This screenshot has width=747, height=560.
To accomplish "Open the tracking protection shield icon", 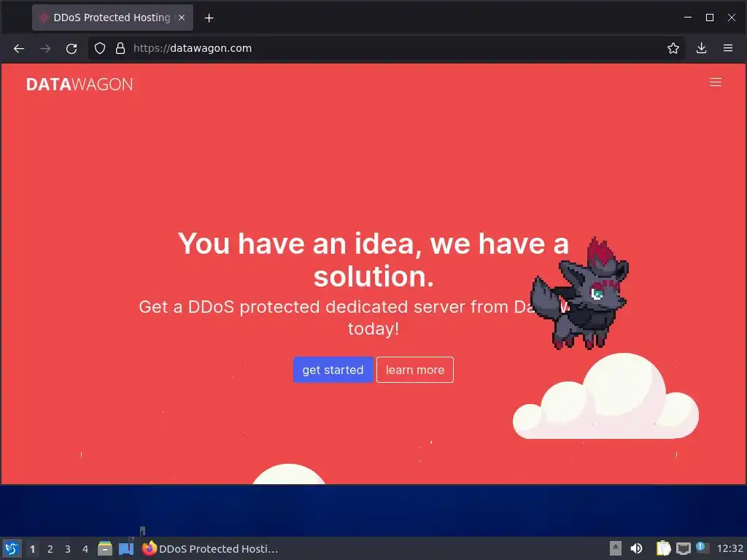I will point(99,49).
